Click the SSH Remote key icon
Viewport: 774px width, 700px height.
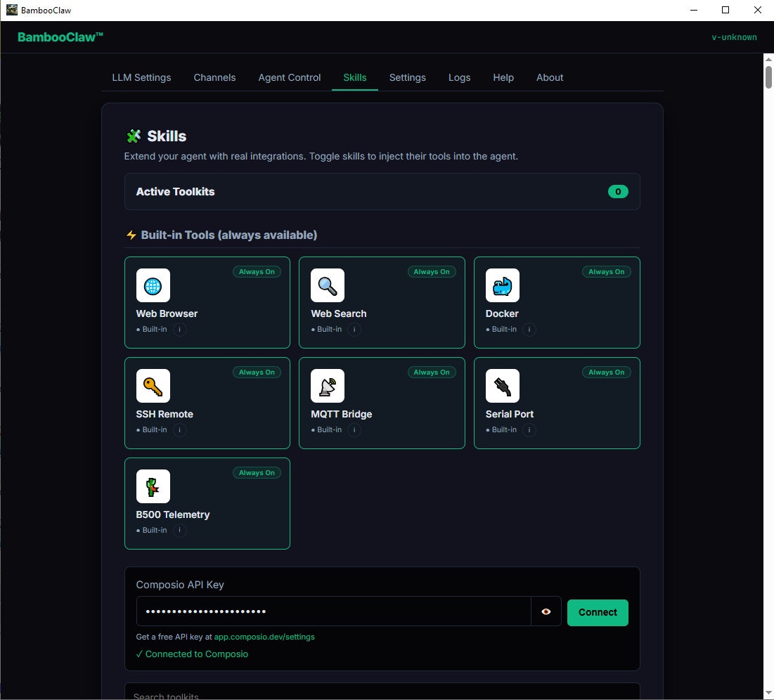tap(153, 386)
